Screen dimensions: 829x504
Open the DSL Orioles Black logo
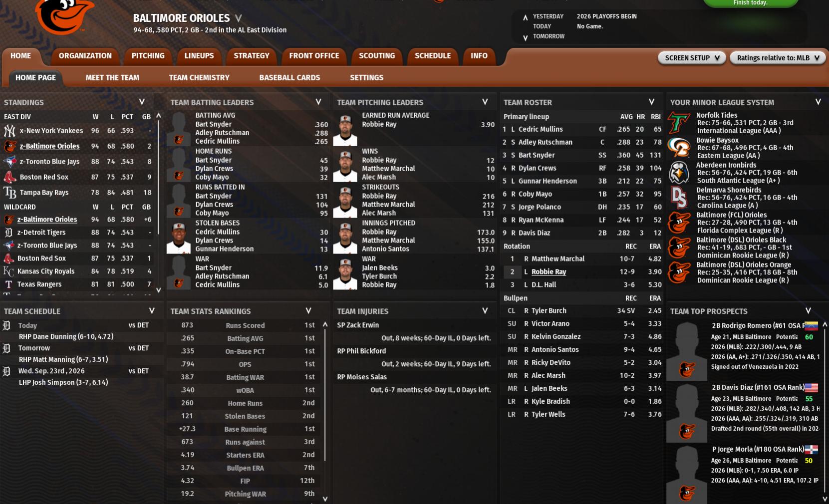[679, 248]
